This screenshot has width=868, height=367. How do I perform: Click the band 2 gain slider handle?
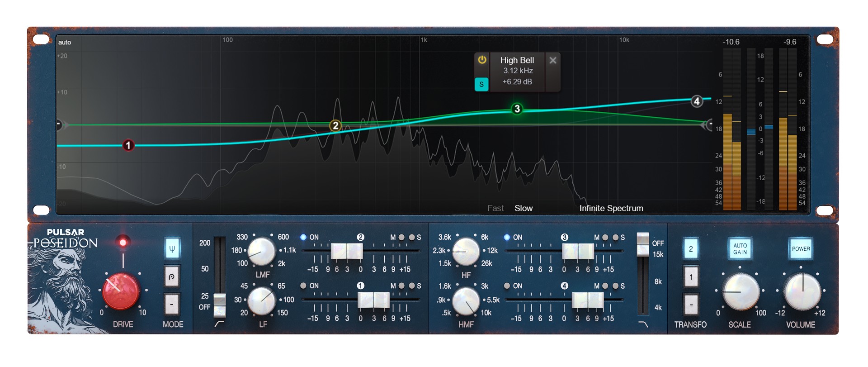[347, 251]
